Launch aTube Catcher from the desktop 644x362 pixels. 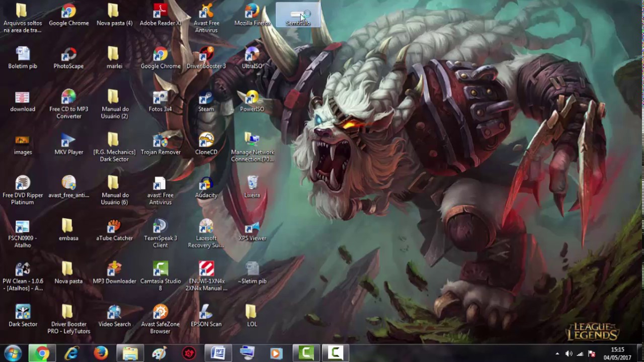coord(114,230)
